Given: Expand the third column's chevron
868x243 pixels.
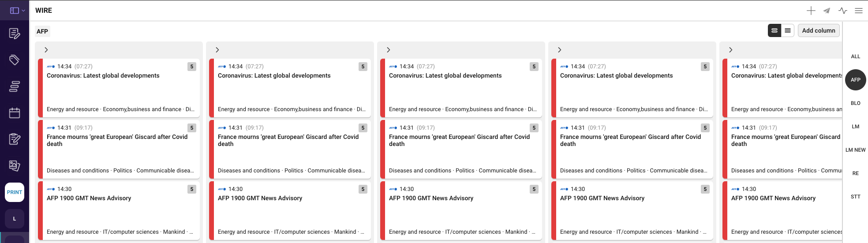Looking at the screenshot, I should (x=389, y=50).
